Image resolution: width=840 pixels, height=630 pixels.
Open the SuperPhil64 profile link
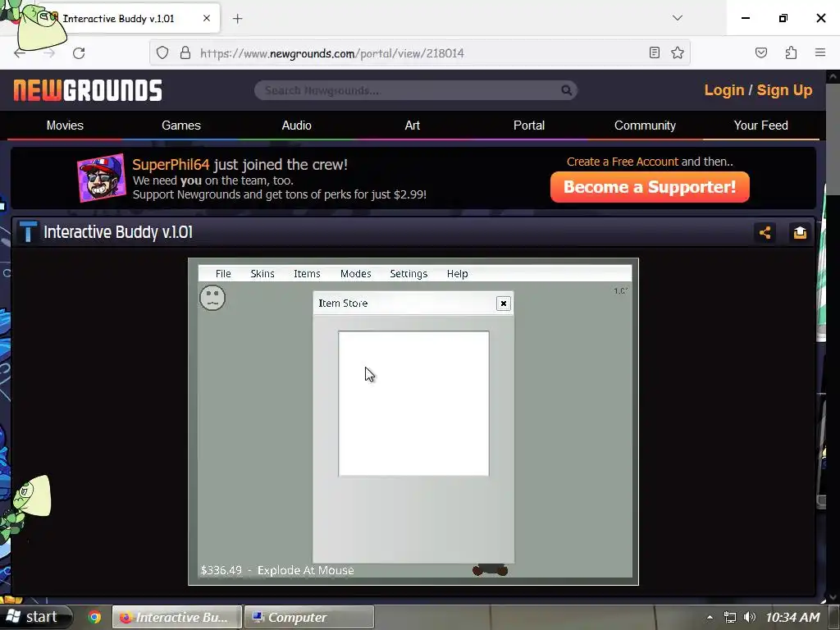pyautogui.click(x=171, y=164)
